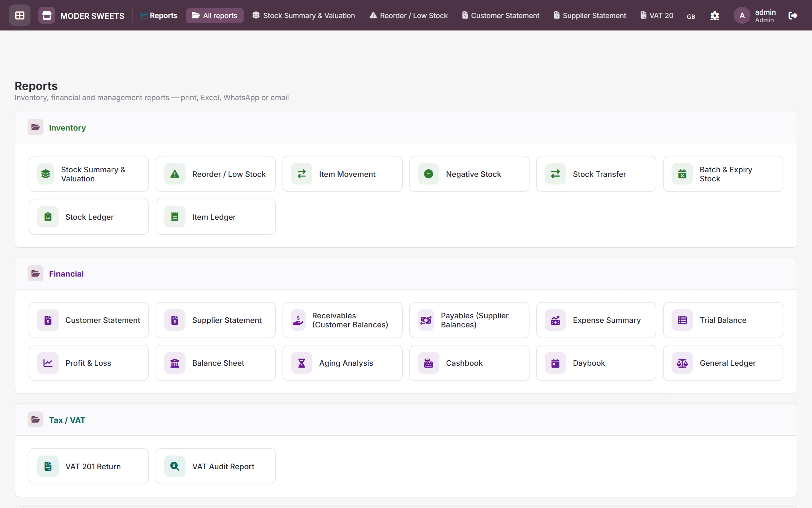Image resolution: width=812 pixels, height=508 pixels.
Task: Select the All reports tab
Action: point(215,15)
